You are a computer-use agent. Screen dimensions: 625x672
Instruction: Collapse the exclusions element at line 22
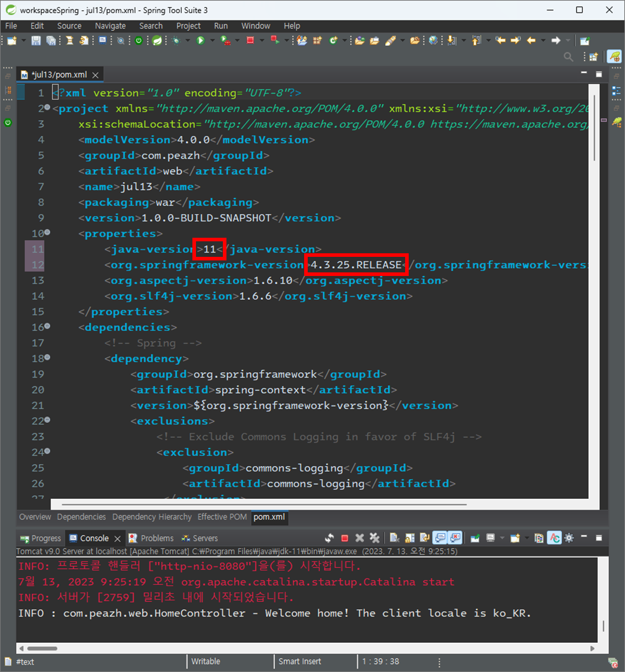coord(47,419)
